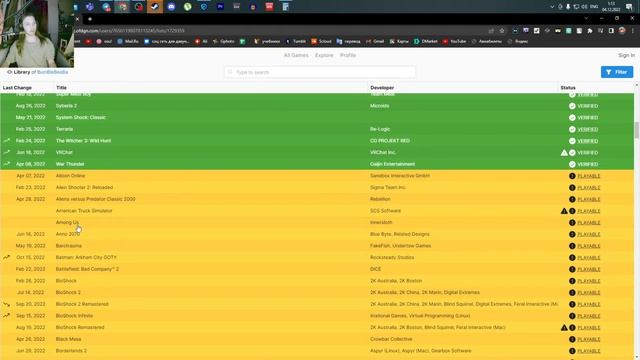Open the BurdlaBedla library owner link
640x360 pixels.
coord(53,72)
